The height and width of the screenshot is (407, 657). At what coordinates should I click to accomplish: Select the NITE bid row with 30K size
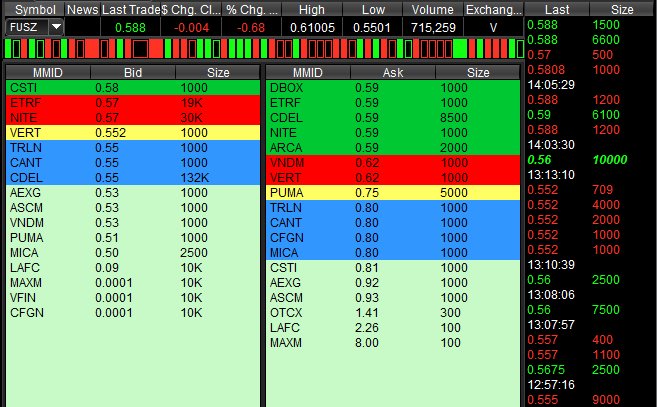(133, 118)
